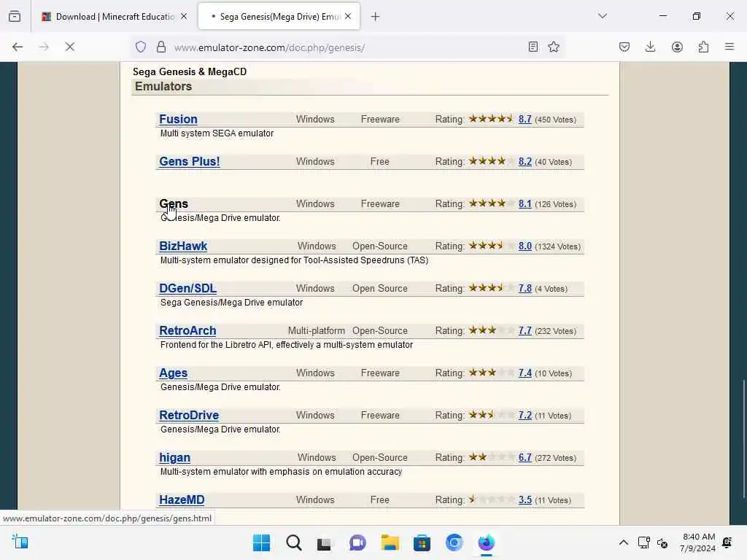The width and height of the screenshot is (747, 560).
Task: Bookmark this page with the star icon
Action: pyautogui.click(x=554, y=47)
